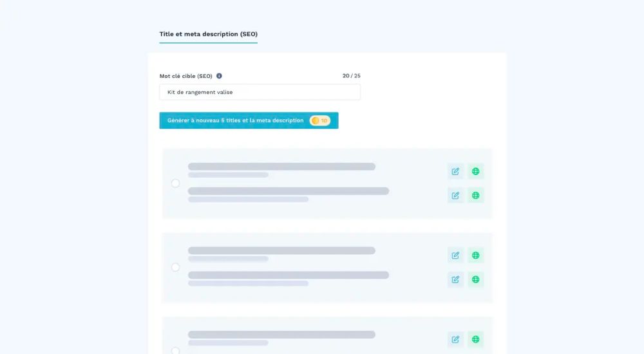The height and width of the screenshot is (354, 644).
Task: Click Générer à nouveau 5 titles button
Action: (236, 120)
